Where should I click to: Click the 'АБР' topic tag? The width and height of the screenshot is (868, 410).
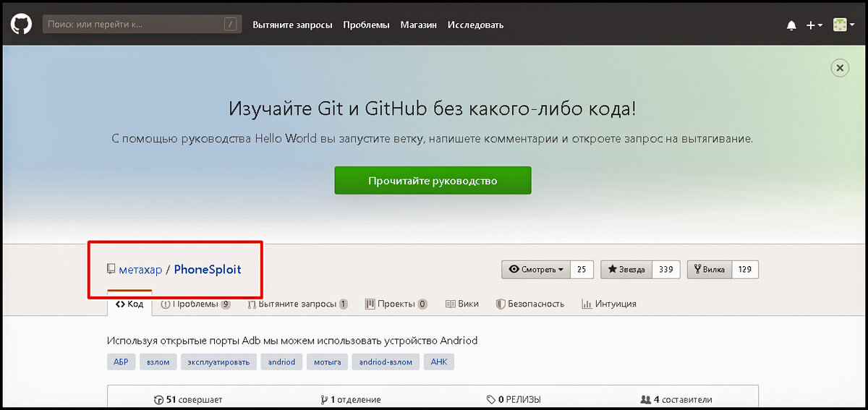pos(121,362)
